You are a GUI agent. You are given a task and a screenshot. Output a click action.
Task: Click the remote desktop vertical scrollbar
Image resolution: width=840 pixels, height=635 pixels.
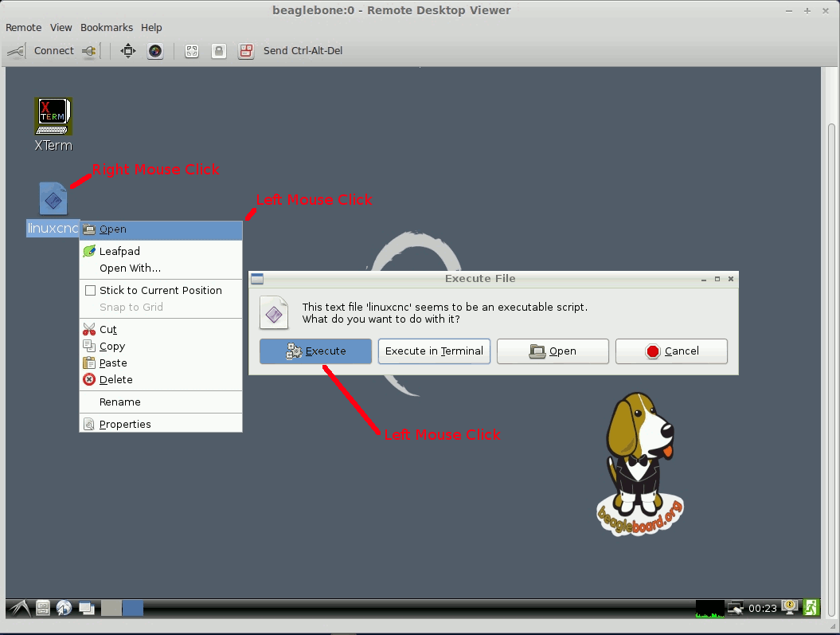click(831, 370)
